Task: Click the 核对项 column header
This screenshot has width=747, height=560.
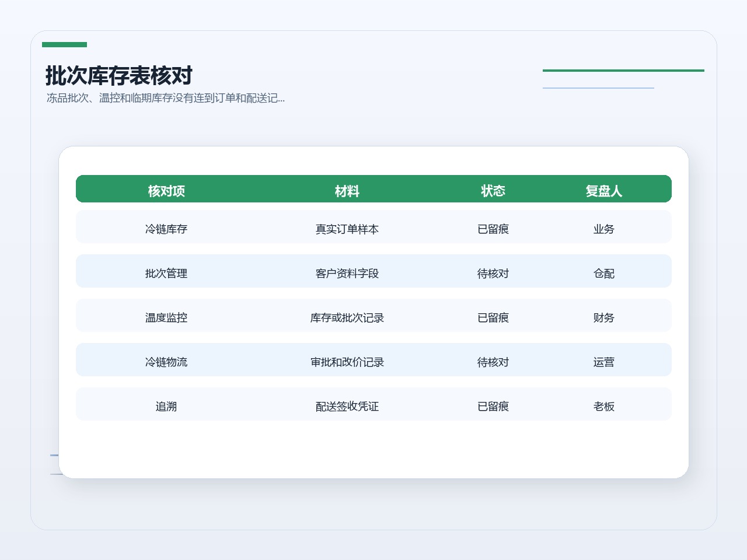Action: pos(166,191)
